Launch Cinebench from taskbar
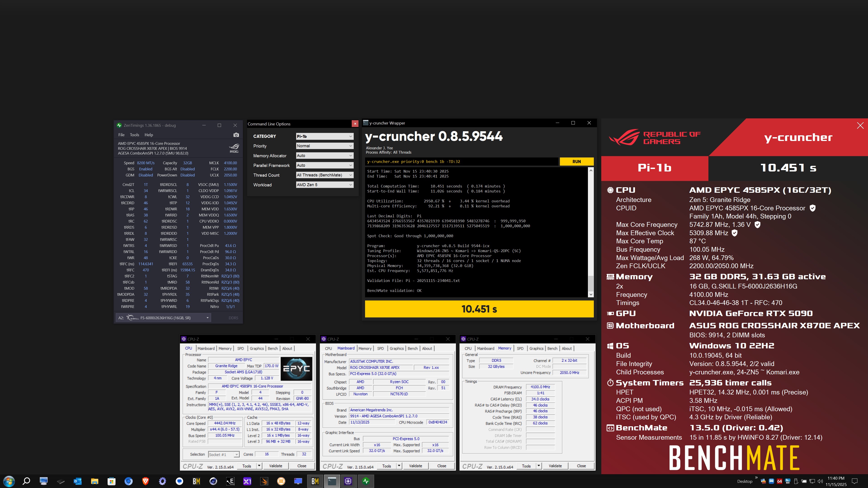 (x=213, y=481)
